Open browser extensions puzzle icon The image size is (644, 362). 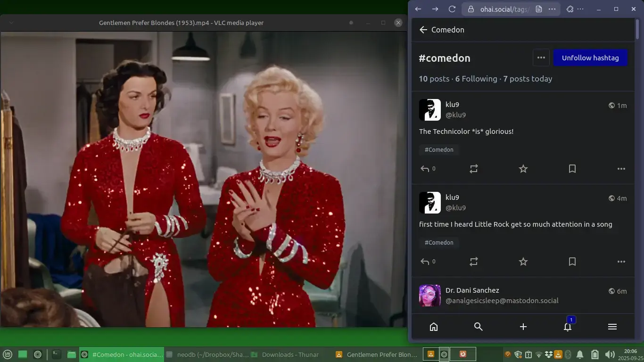click(570, 9)
